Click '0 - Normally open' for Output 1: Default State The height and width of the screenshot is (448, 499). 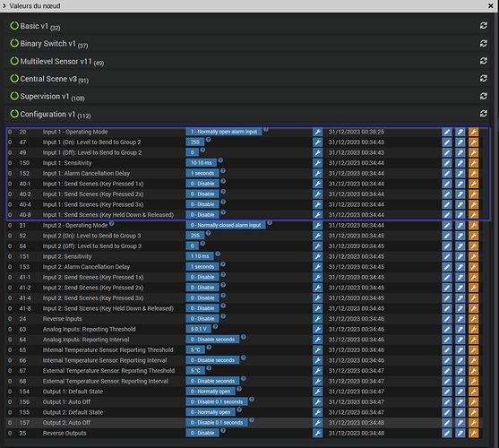pos(211,392)
